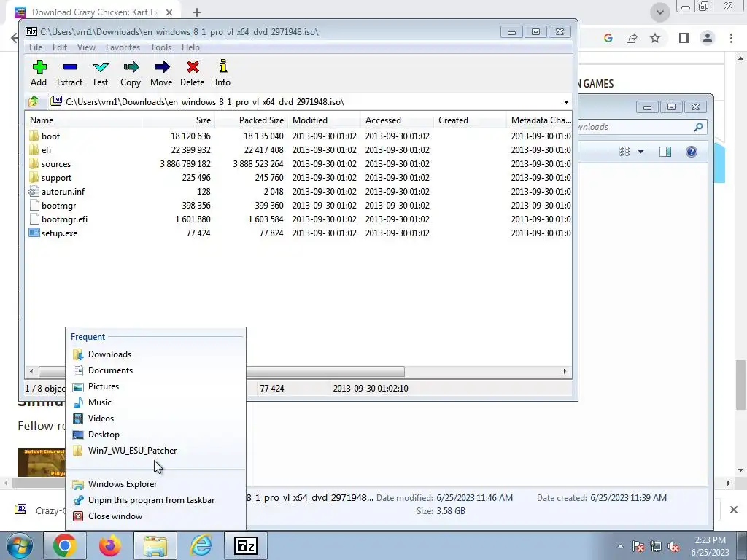The height and width of the screenshot is (560, 747).
Task: Sort by the Packed Size column header
Action: point(251,120)
